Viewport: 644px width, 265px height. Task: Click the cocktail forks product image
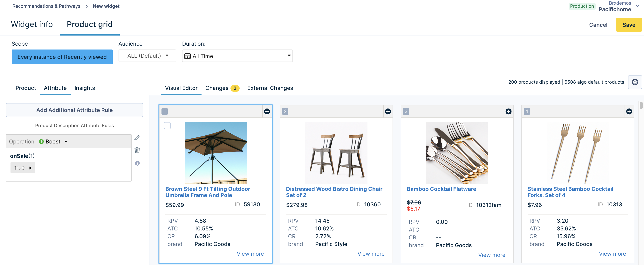click(578, 153)
